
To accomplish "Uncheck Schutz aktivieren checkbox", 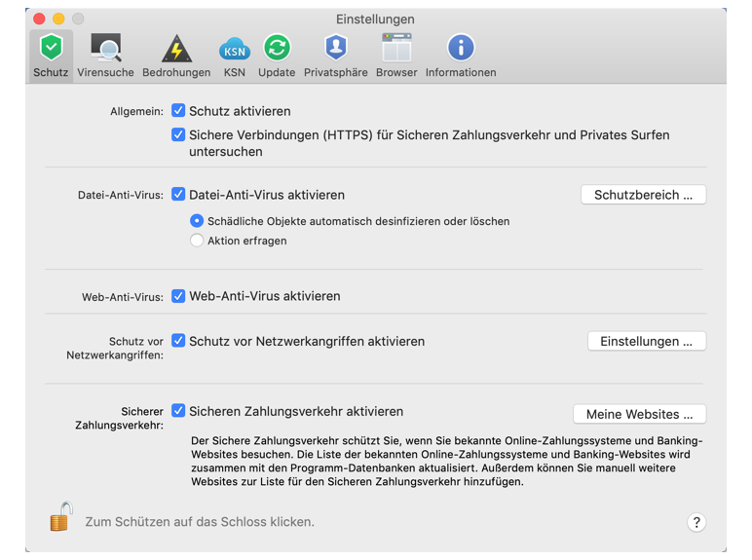I will click(178, 111).
